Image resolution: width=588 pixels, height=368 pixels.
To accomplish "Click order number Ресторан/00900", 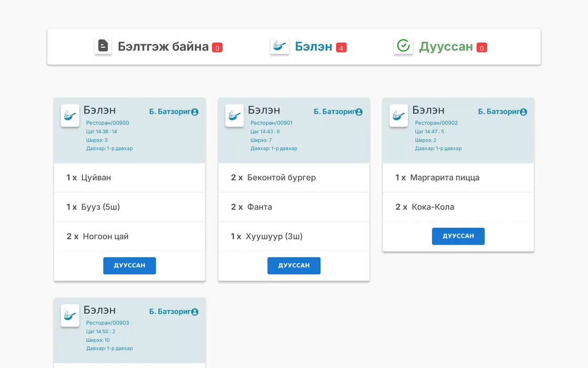I will (108, 123).
